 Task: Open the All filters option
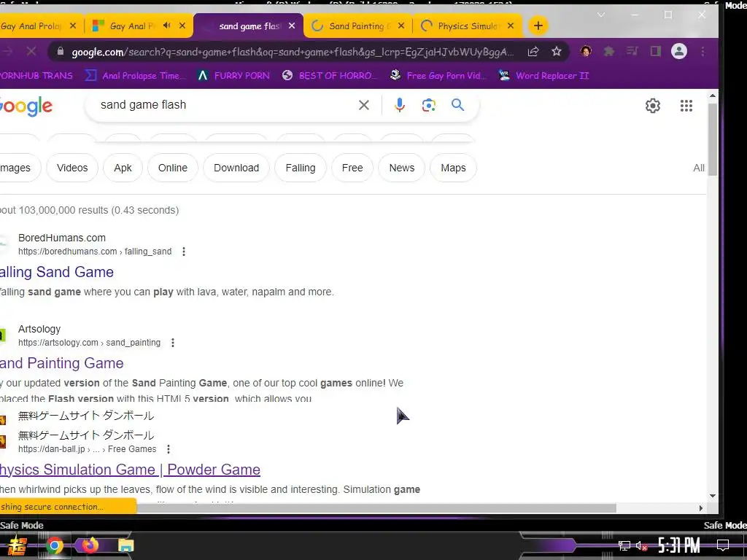(698, 168)
